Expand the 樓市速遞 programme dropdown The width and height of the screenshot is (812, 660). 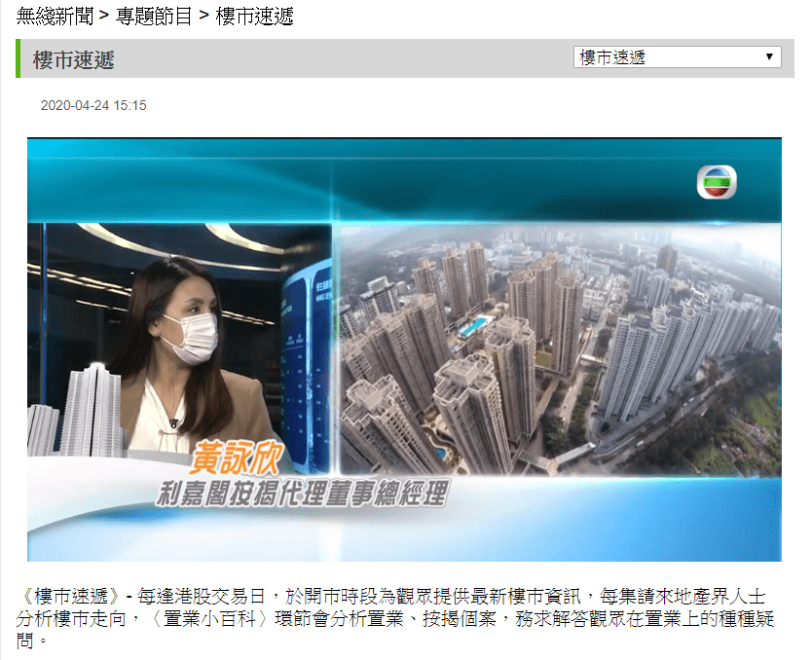click(x=678, y=56)
